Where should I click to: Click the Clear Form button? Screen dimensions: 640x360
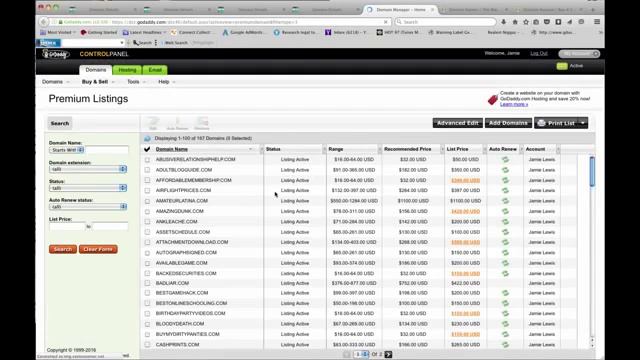pyautogui.click(x=98, y=249)
